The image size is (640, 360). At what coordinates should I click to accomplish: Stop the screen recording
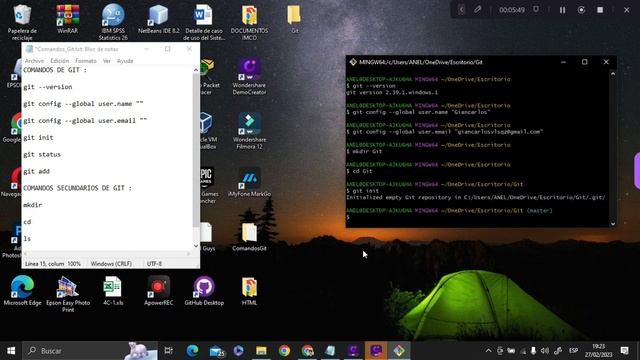600,10
